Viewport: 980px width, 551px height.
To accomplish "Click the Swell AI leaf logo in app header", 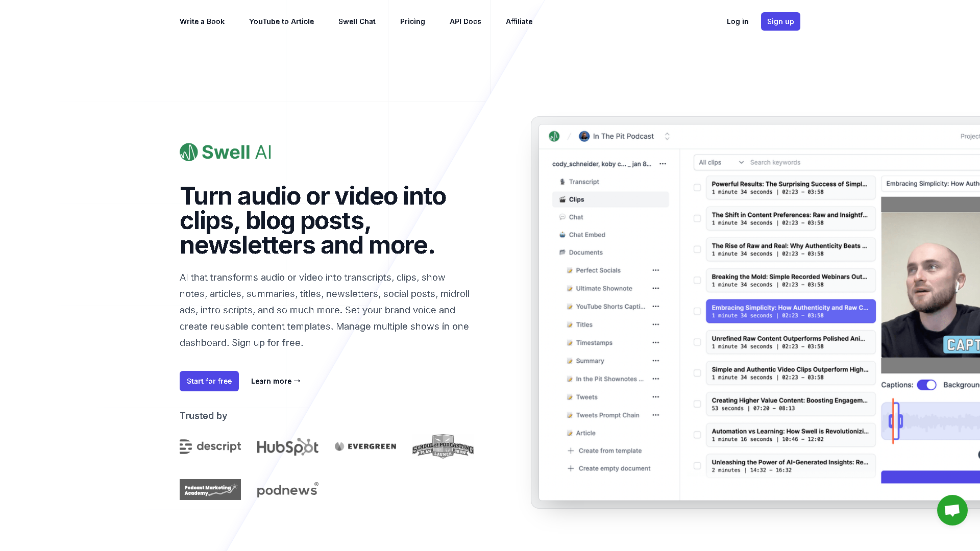I will click(554, 136).
